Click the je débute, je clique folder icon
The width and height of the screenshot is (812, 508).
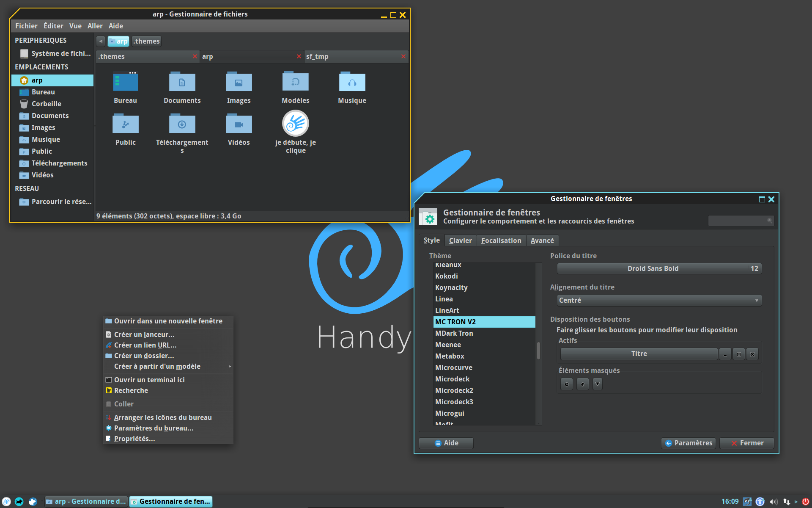point(295,123)
